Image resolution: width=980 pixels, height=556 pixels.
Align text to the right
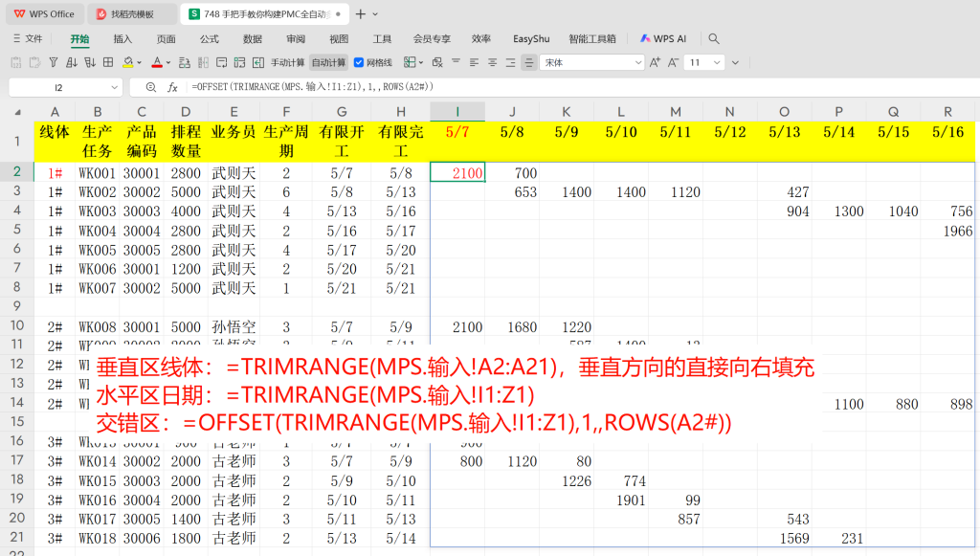click(x=511, y=62)
